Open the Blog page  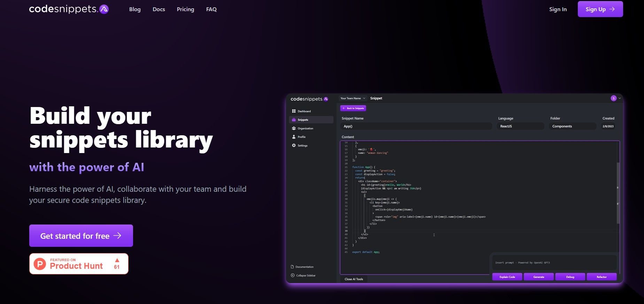pyautogui.click(x=135, y=9)
